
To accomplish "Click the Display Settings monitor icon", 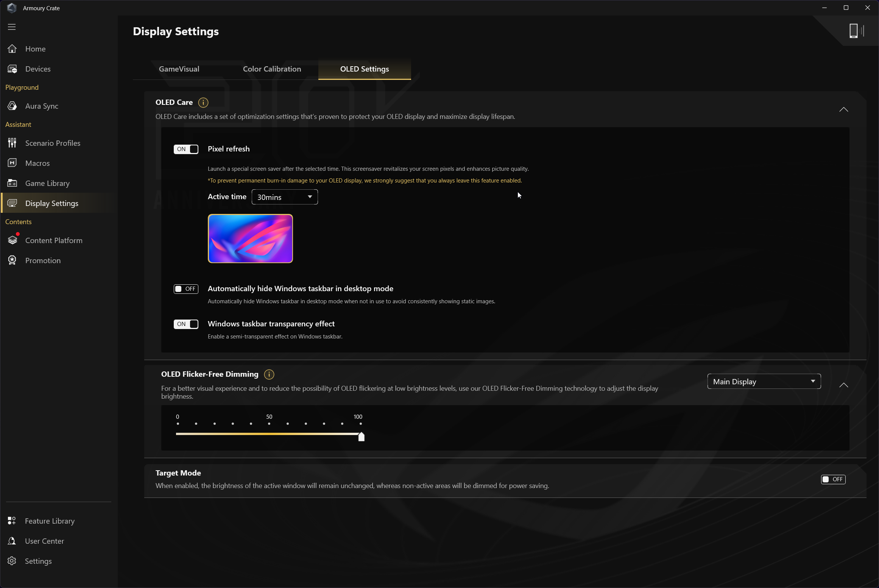I will pos(12,203).
